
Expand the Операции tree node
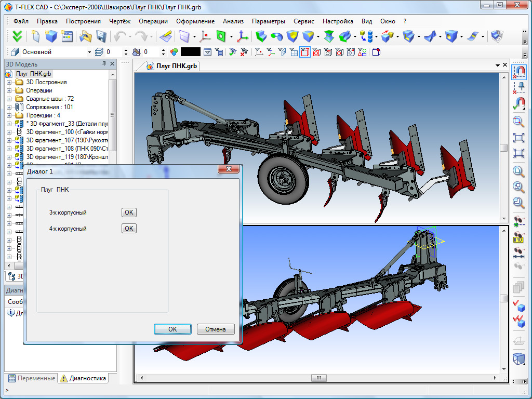point(9,90)
